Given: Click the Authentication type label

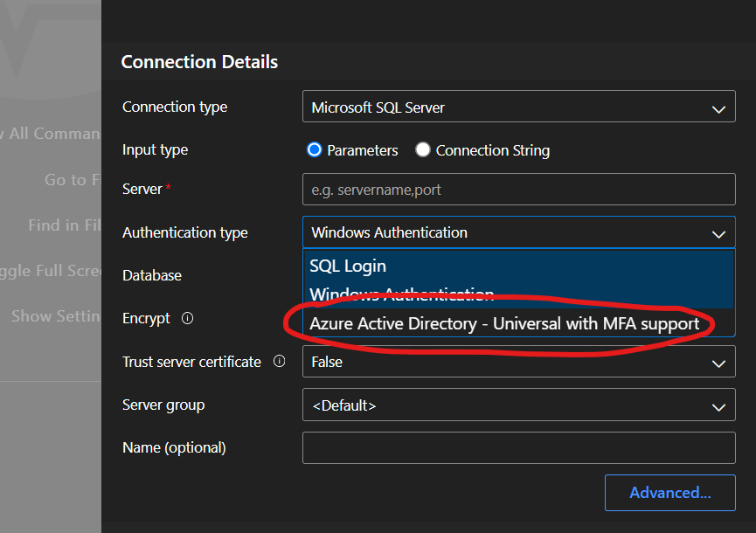Looking at the screenshot, I should point(185,232).
